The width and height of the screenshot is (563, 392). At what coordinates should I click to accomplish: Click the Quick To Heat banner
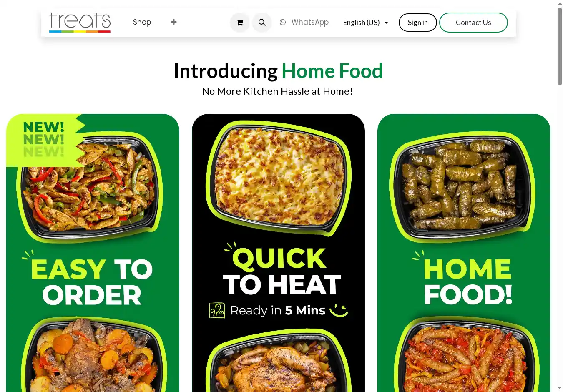[x=278, y=253]
